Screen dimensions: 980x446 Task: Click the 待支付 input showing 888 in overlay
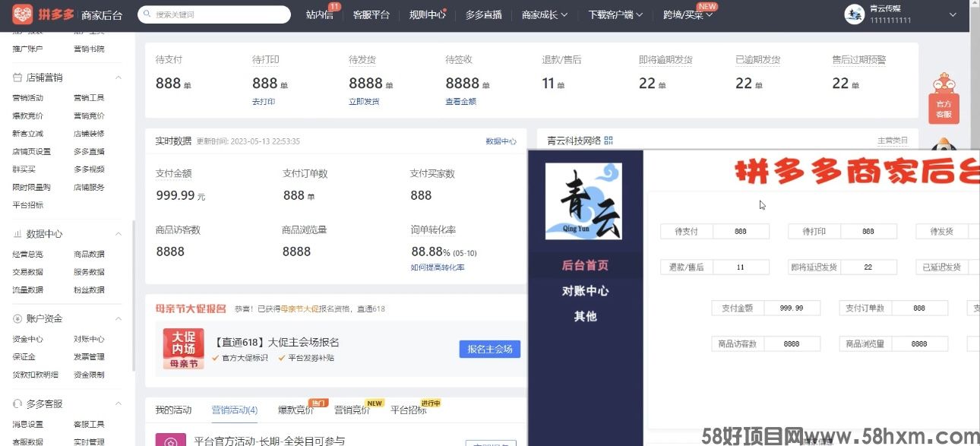point(741,231)
